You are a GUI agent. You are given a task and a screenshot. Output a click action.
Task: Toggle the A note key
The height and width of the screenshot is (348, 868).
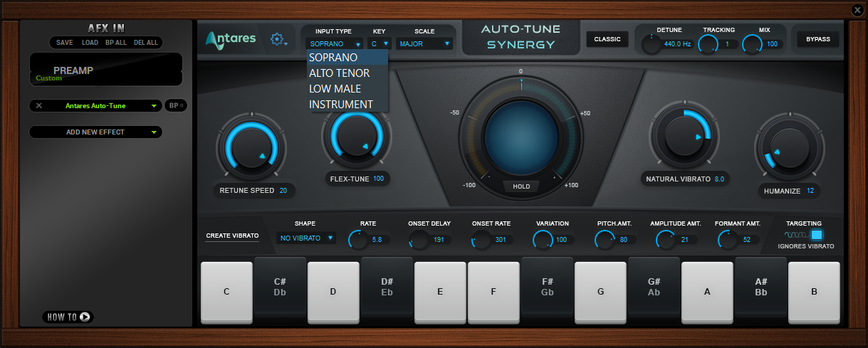tap(707, 291)
